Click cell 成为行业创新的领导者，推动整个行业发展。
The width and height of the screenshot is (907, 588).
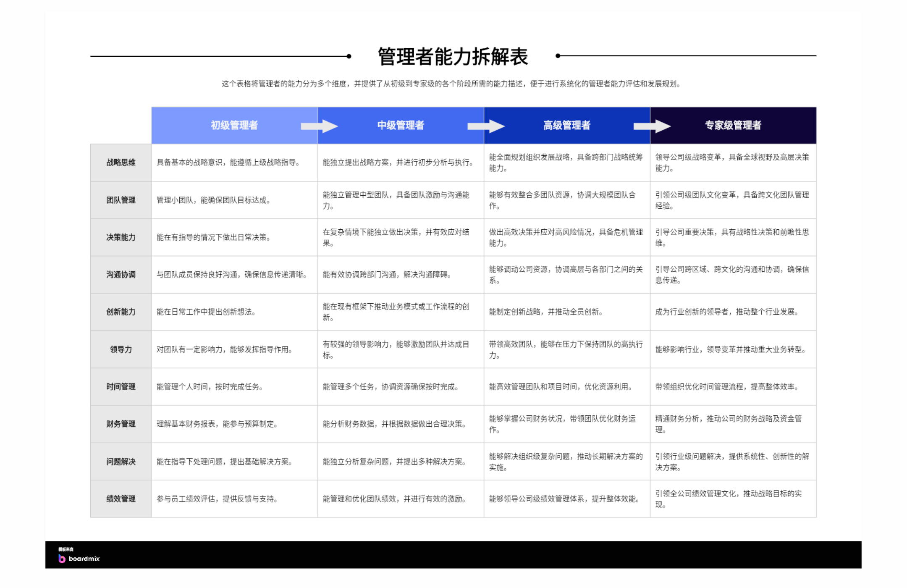coord(734,312)
